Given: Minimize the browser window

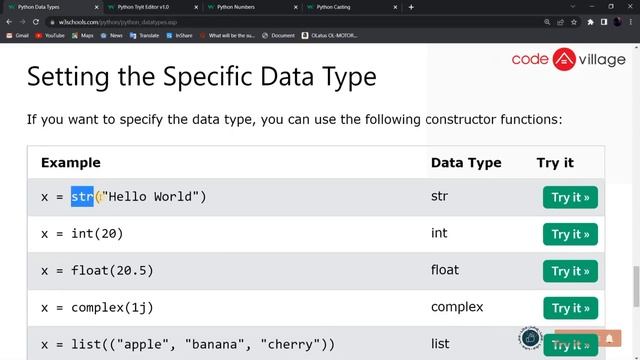Looking at the screenshot, I should (x=592, y=7).
